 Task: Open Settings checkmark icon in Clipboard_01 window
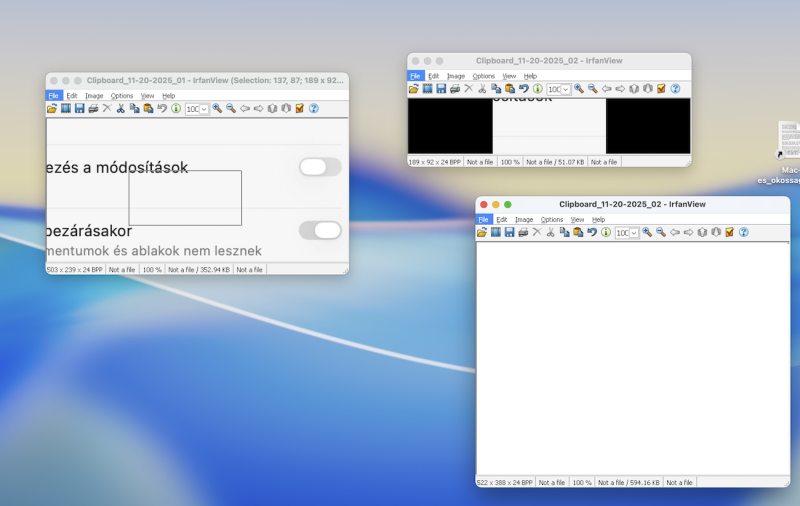(x=300, y=108)
